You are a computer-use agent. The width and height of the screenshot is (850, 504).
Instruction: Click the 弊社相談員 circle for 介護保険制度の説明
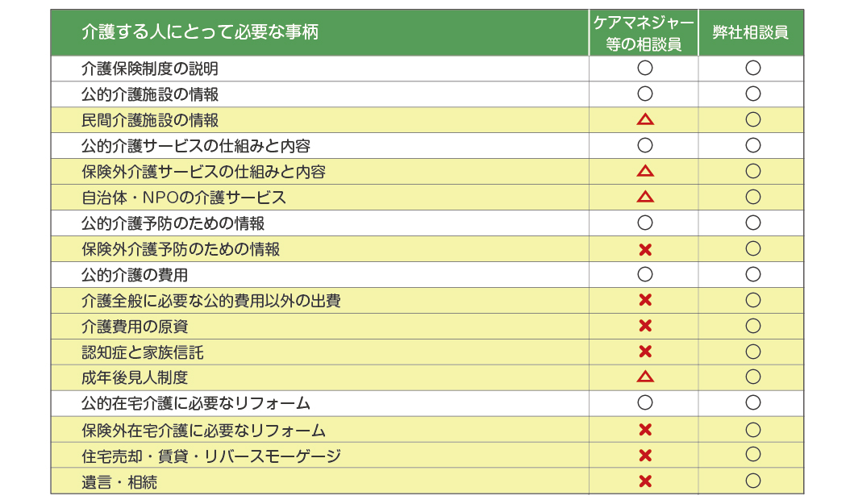pyautogui.click(x=752, y=68)
